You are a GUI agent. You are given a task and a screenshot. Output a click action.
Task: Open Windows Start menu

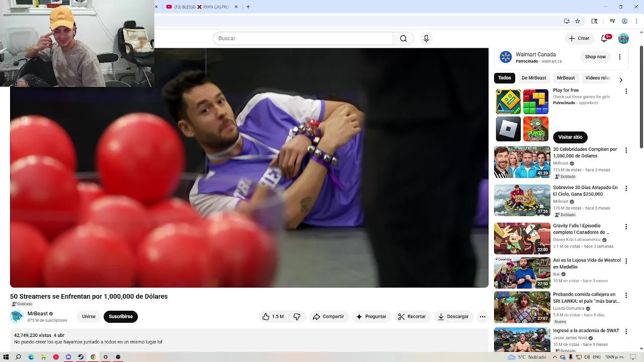6,357
